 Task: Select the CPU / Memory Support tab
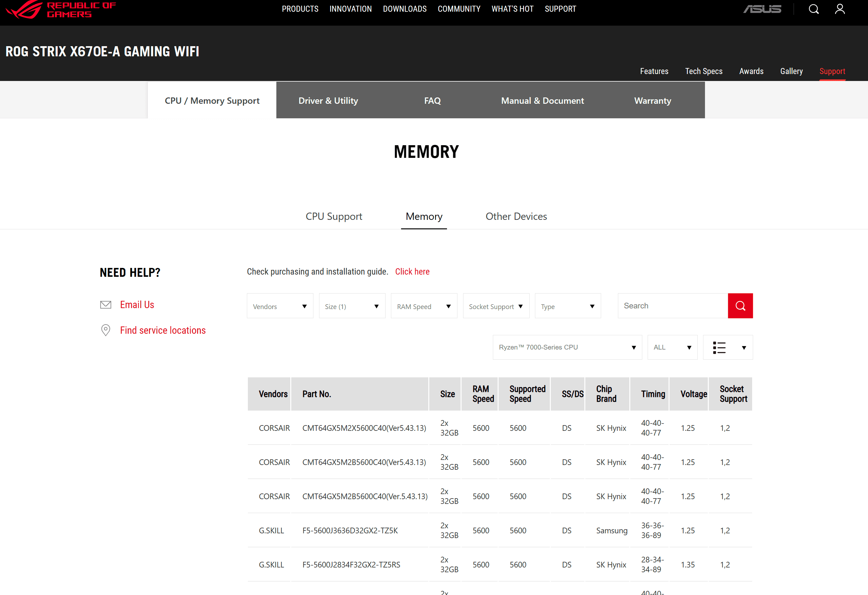(x=212, y=100)
